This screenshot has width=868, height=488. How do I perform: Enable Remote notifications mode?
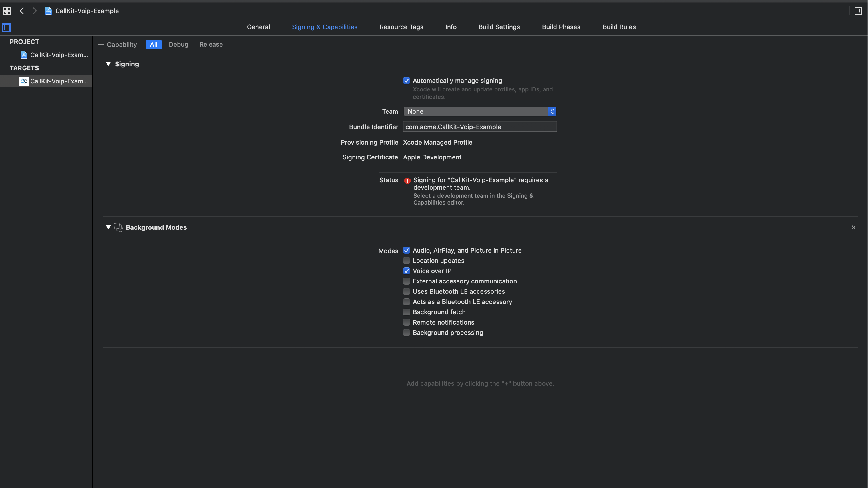[x=406, y=322]
